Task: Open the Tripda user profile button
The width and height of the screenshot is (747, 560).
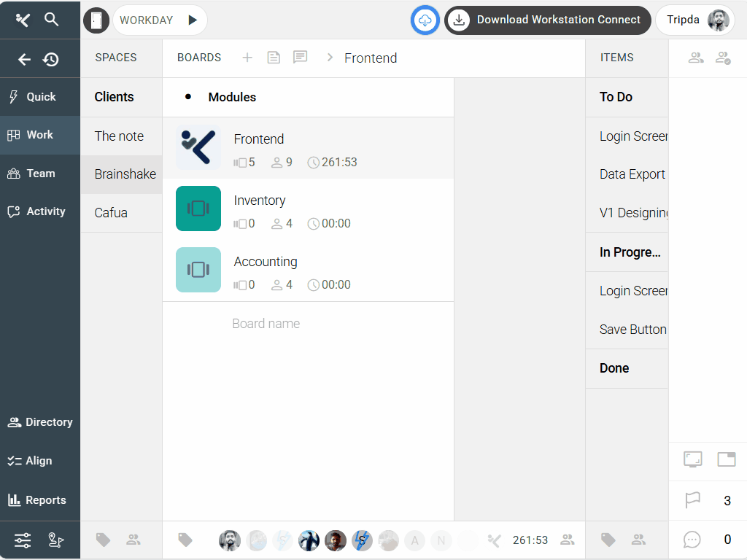Action: pos(696,20)
